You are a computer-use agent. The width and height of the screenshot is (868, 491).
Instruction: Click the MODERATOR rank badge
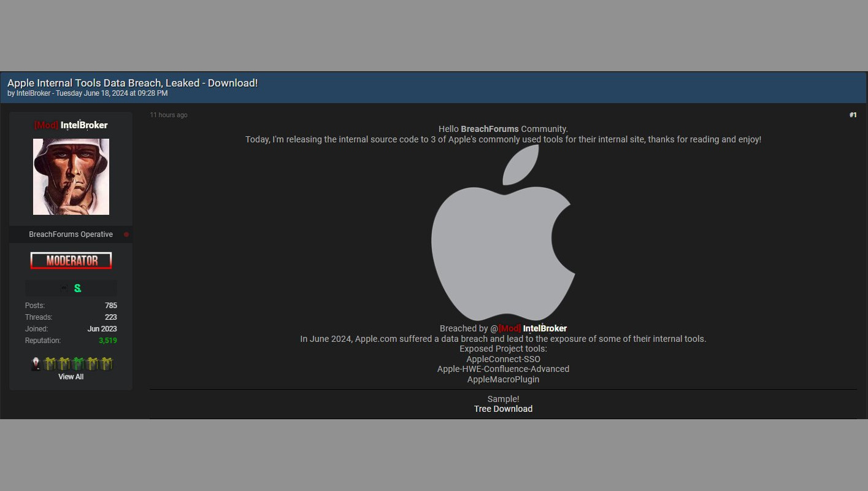[x=71, y=261]
